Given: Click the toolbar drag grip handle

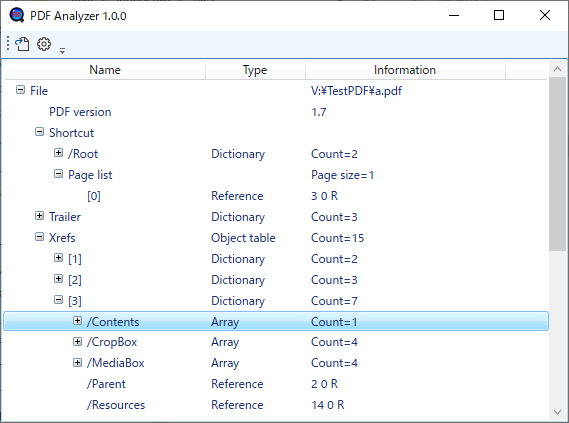Looking at the screenshot, I should point(8,44).
